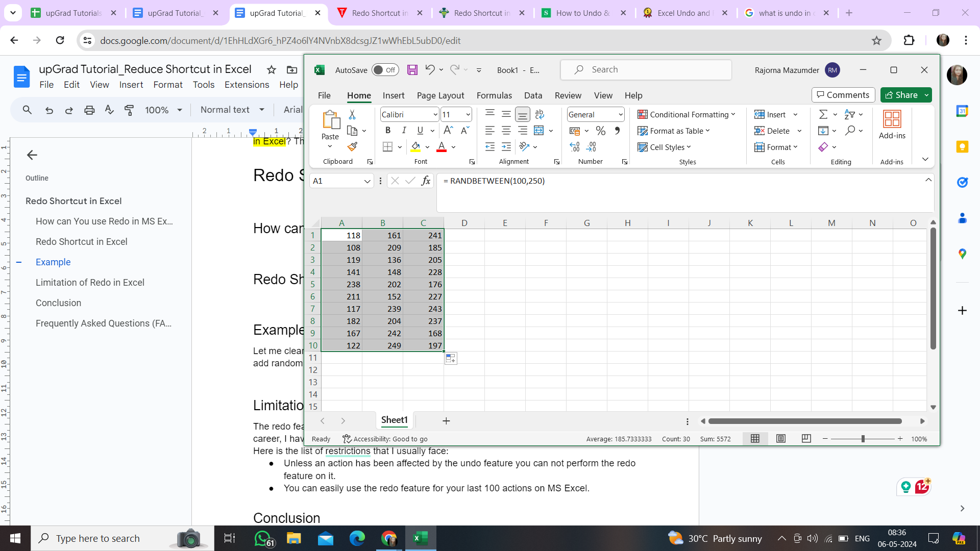Click the Save icon in Excel title bar
This screenshot has height=551, width=980.
click(x=412, y=70)
